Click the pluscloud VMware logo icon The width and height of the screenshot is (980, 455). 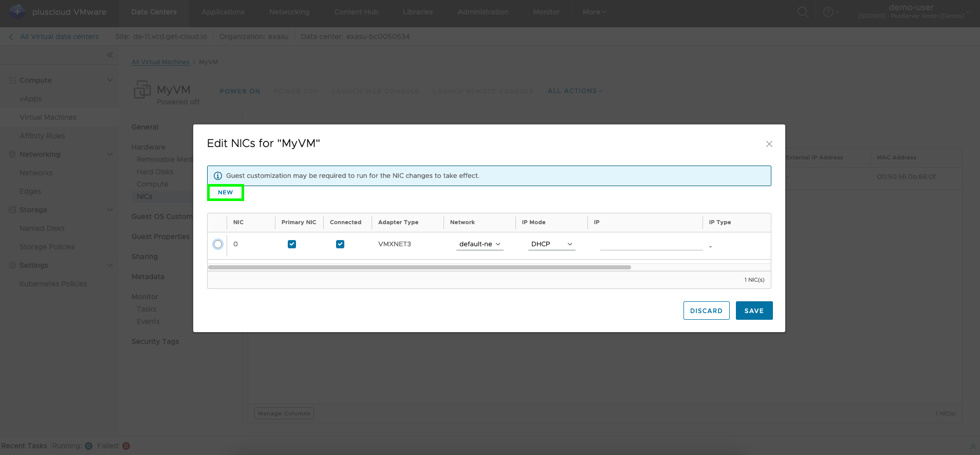click(17, 11)
